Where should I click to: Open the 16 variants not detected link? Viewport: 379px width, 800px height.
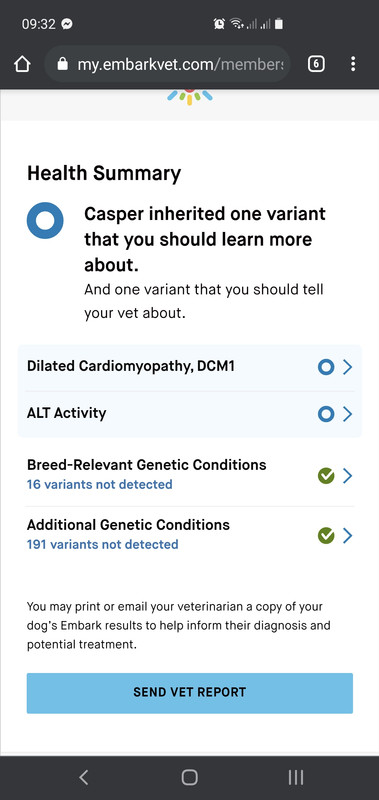pyautogui.click(x=99, y=484)
